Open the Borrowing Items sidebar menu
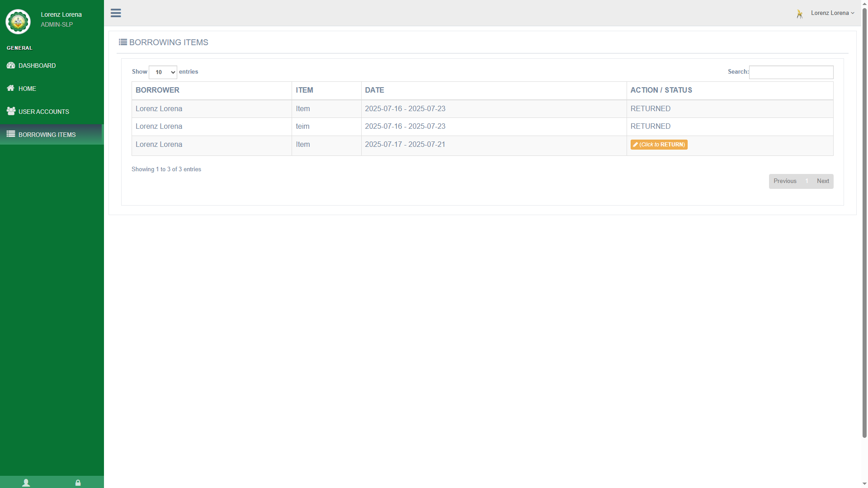 pyautogui.click(x=47, y=135)
